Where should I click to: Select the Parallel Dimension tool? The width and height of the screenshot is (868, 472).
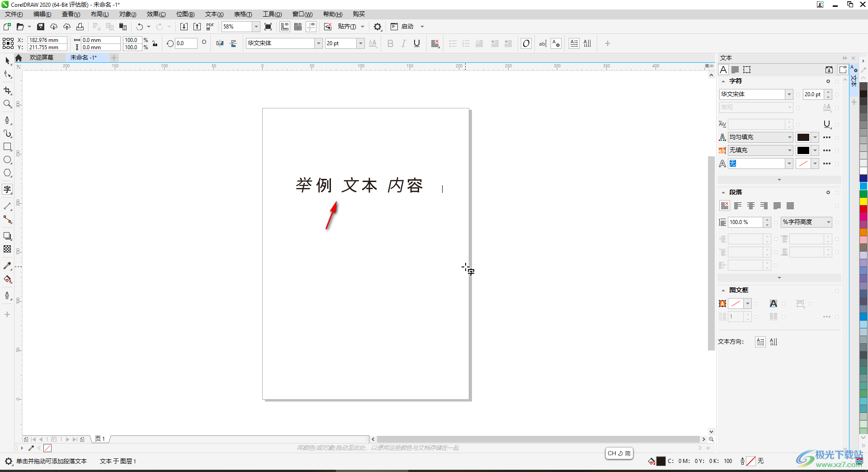click(7, 206)
